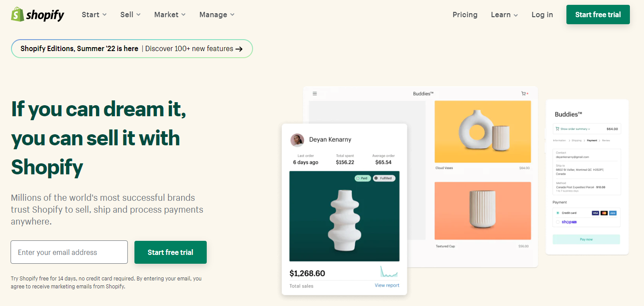Click the Shopify bag logo icon
644x306 pixels.
tap(17, 15)
